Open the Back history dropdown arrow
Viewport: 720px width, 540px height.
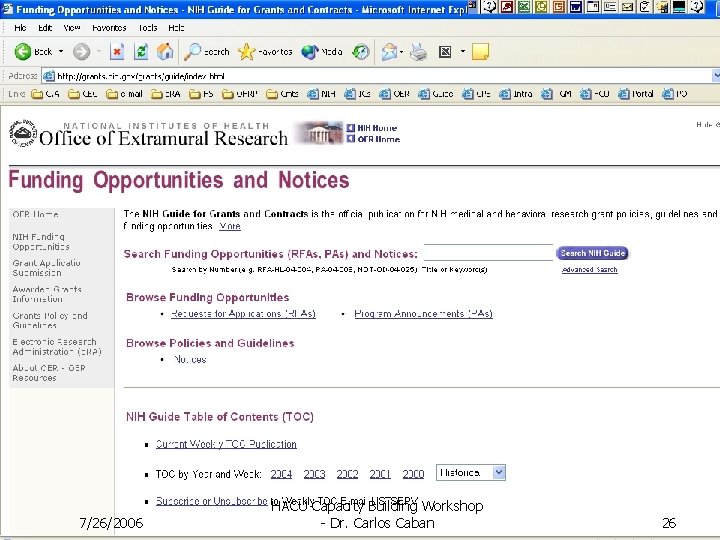pos(61,51)
